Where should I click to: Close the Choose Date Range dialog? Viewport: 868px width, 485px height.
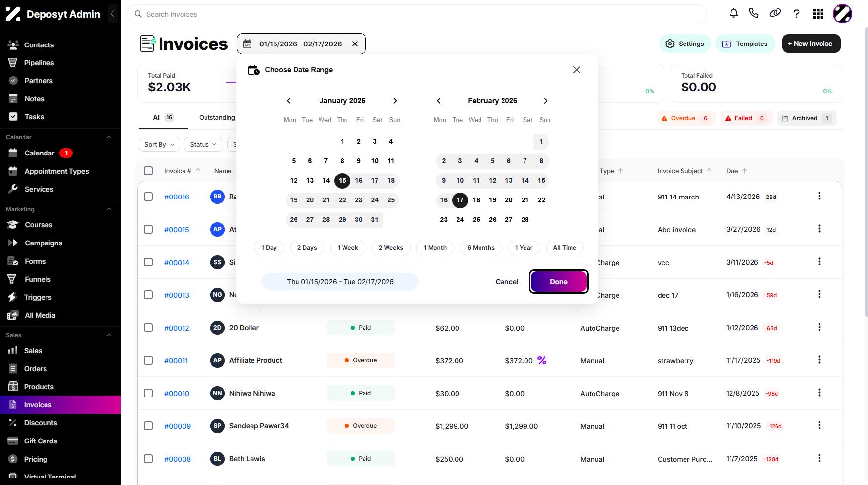click(577, 70)
